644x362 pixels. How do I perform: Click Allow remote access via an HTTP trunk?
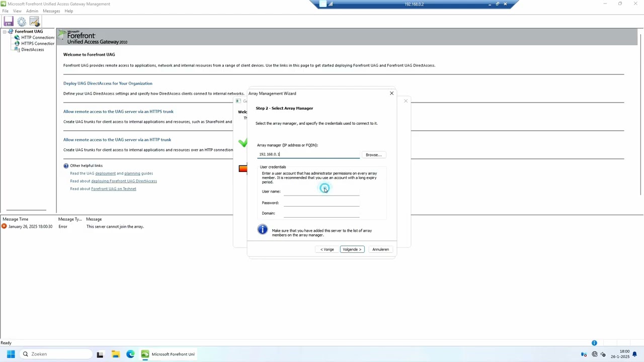(117, 140)
